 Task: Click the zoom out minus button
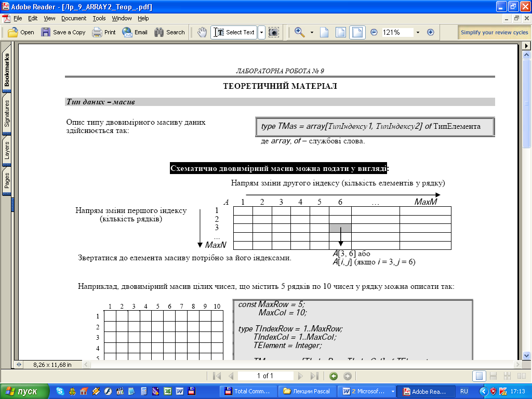click(x=374, y=32)
